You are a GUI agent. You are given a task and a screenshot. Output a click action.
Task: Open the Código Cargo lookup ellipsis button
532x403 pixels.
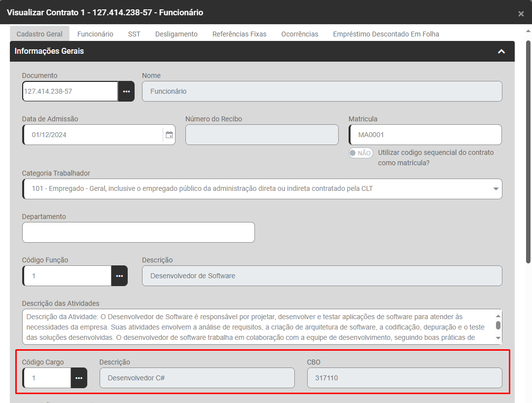(x=79, y=378)
